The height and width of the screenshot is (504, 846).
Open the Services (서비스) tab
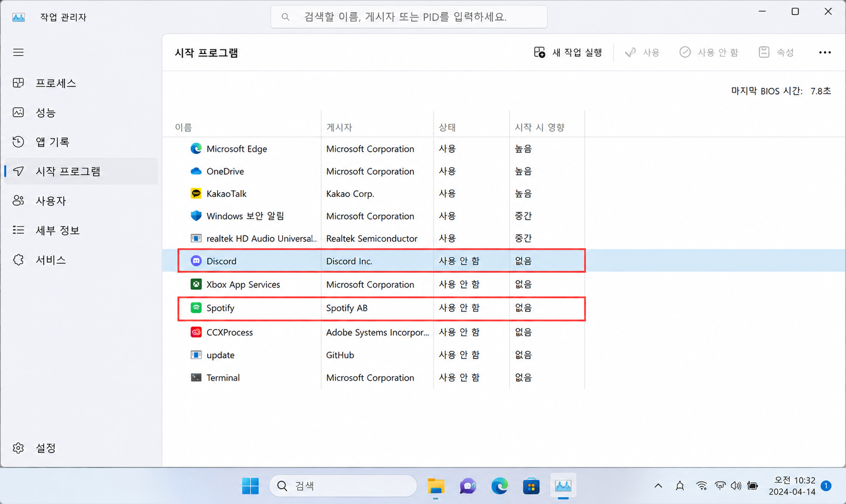click(81, 260)
